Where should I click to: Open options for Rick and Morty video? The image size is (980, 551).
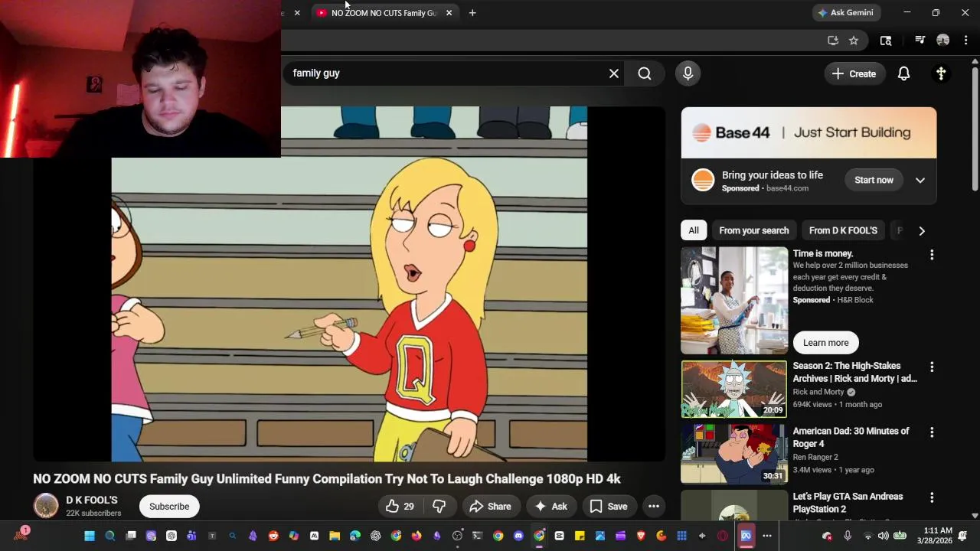[x=932, y=367]
